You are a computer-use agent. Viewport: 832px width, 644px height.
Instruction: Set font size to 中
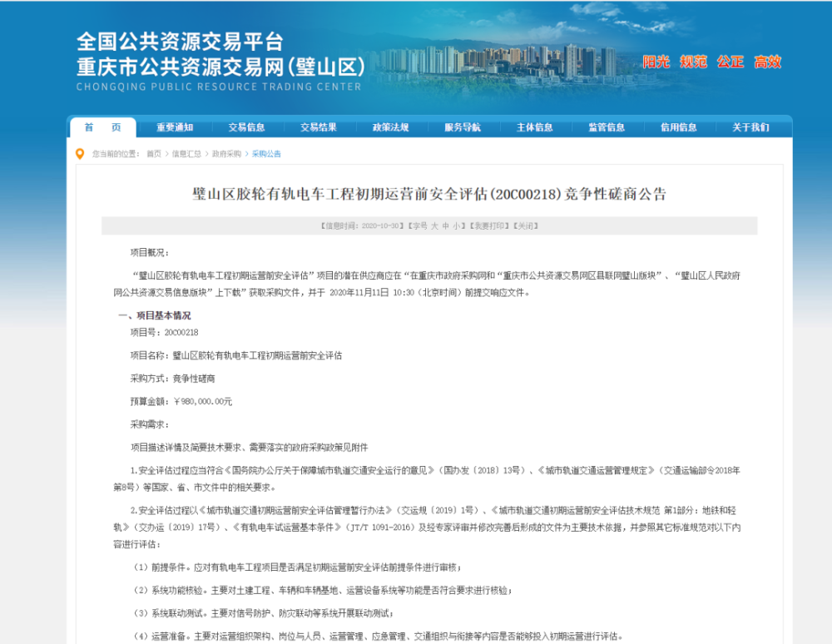[446, 226]
